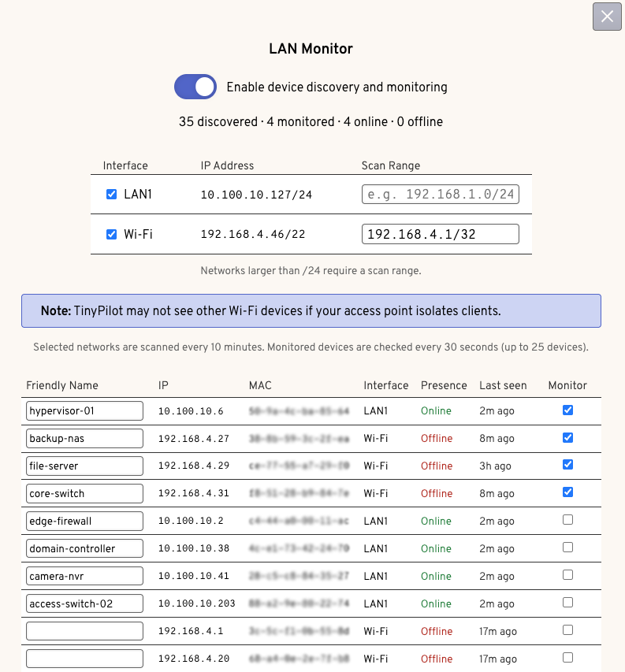Viewport: 625px width, 672px height.
Task: Click the Wi-Fi isolation note banner
Action: [311, 310]
